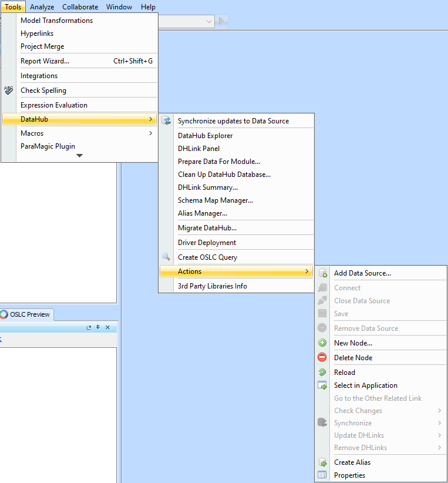Click the OSLC Preview tab icon
Image resolution: width=448 pixels, height=483 pixels.
4,314
